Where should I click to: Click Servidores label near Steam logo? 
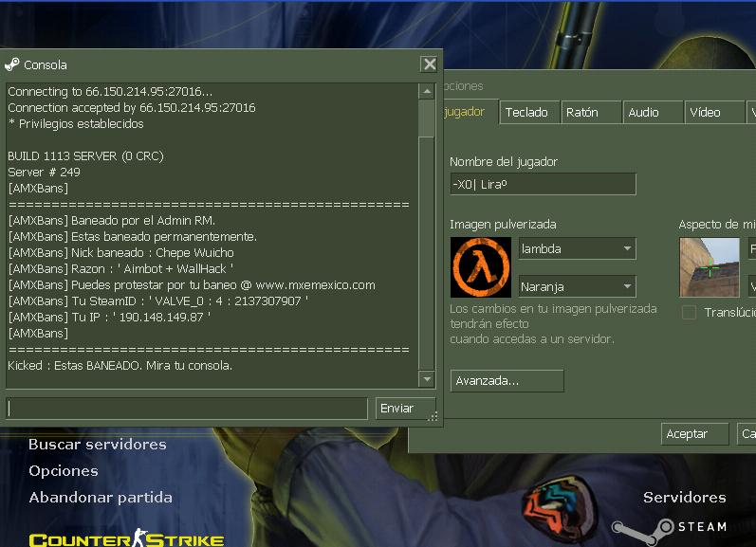pyautogui.click(x=684, y=498)
